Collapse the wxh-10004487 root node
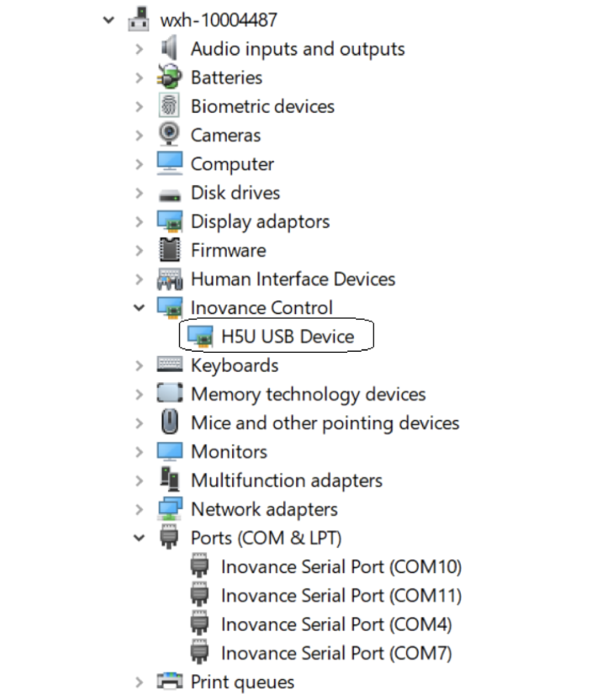 pos(108,19)
